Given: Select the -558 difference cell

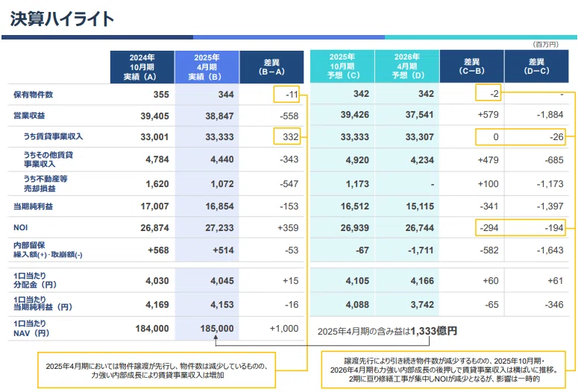Looking at the screenshot, I should tap(289, 116).
